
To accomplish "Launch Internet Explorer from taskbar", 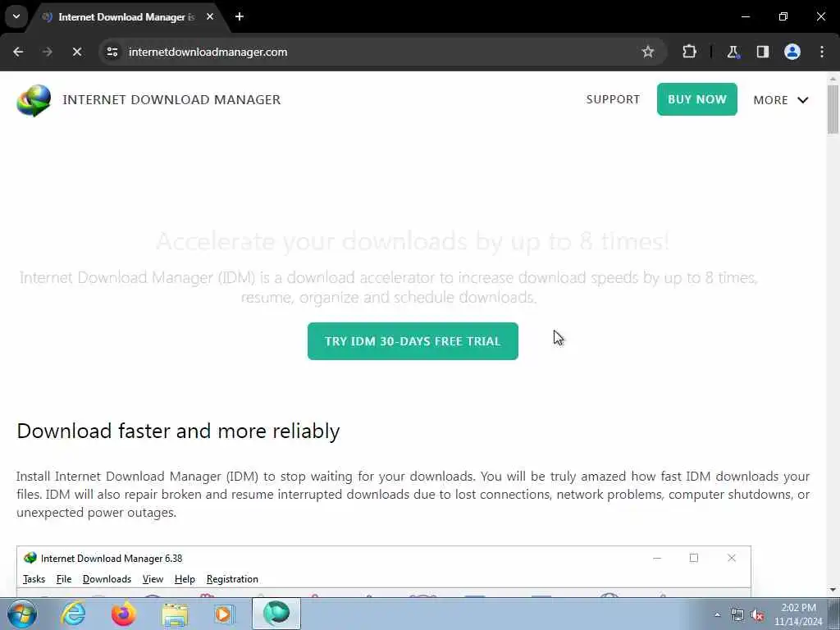I will [73, 614].
